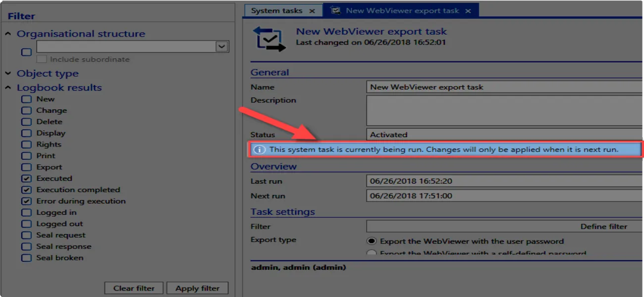
Task: Disable the Execution completed filter
Action: click(x=26, y=190)
